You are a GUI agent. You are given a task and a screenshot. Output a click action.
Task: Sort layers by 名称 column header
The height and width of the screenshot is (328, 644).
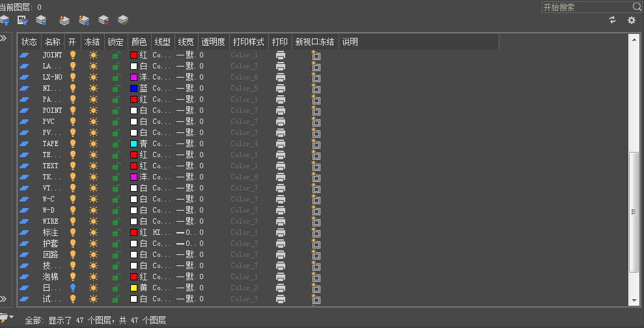tap(52, 42)
